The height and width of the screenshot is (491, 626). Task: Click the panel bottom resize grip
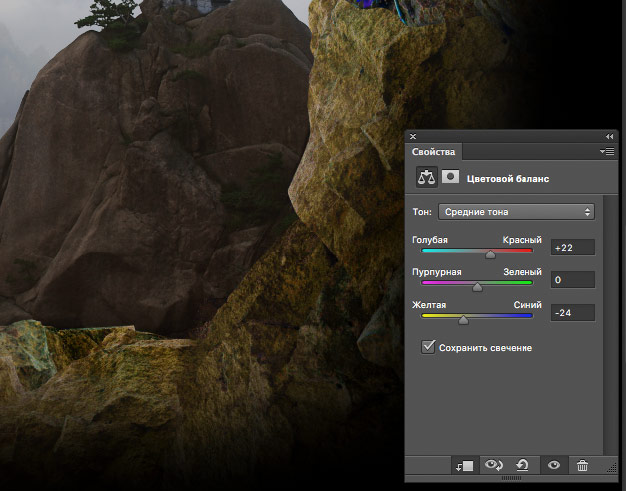(x=511, y=478)
